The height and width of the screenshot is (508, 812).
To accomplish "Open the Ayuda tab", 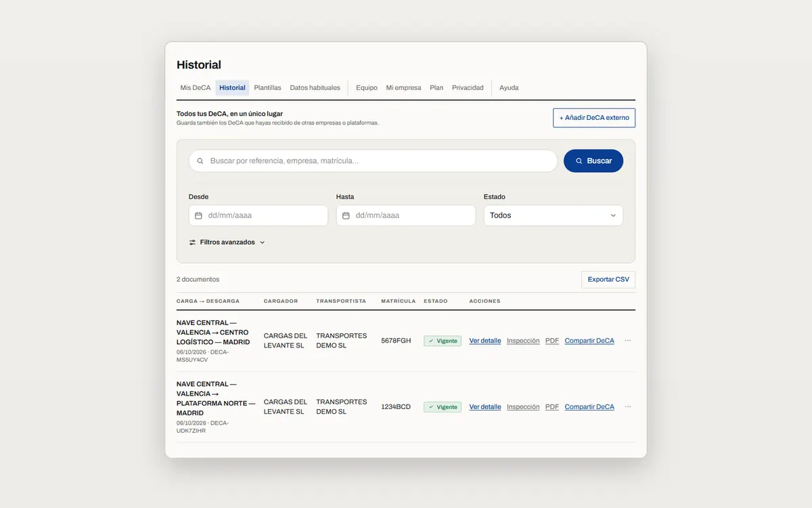I will point(509,87).
